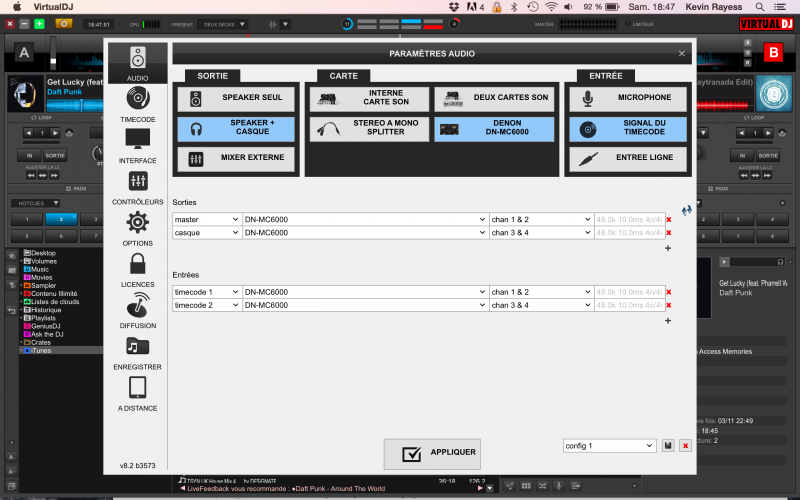The height and width of the screenshot is (500, 800).
Task: Open the OPTIONS gear section
Action: coord(137,229)
